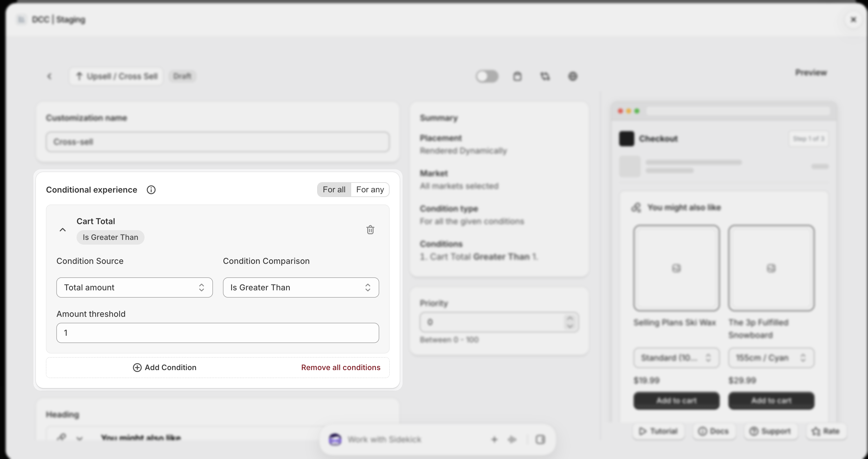Open the Docs button

[714, 431]
